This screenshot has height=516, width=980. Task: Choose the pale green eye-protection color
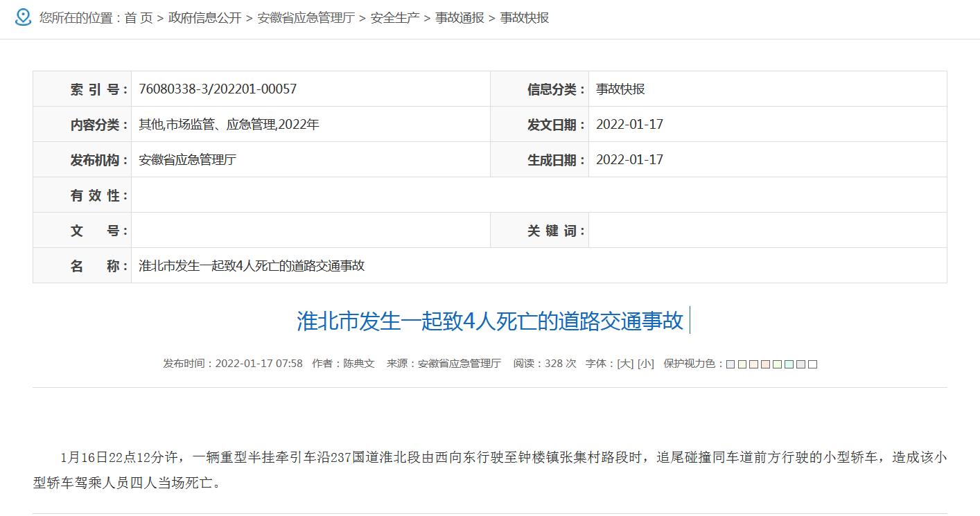coord(778,364)
